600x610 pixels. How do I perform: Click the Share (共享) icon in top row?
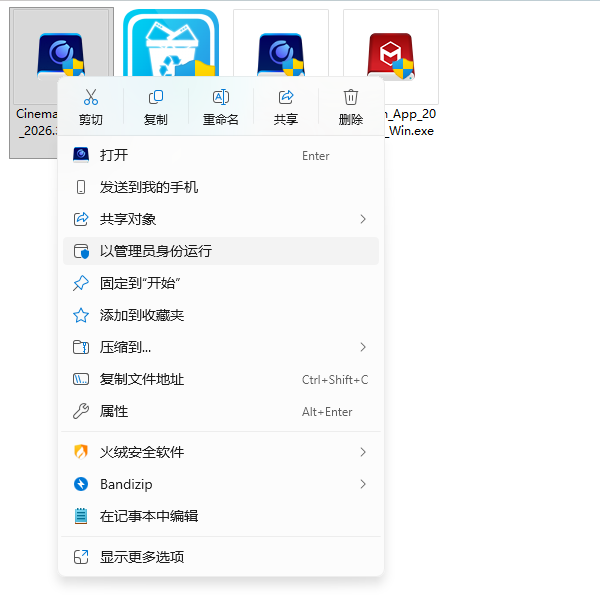click(x=286, y=97)
